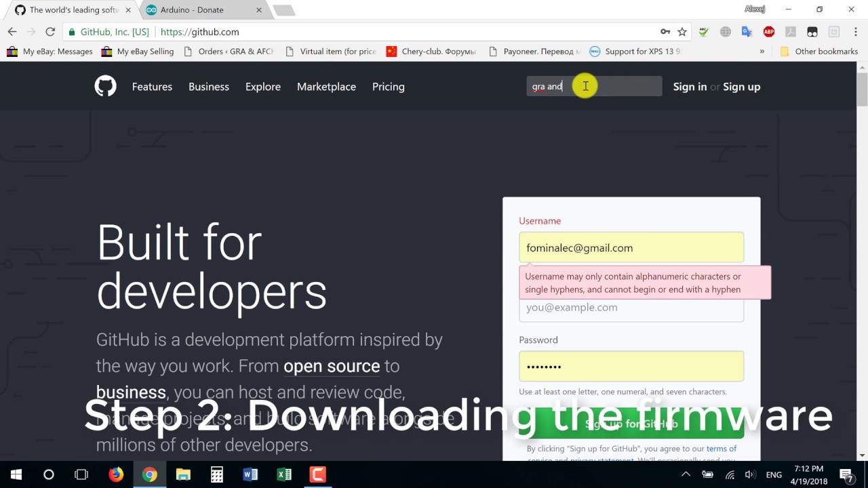Click the globe extension icon

pyautogui.click(x=726, y=32)
